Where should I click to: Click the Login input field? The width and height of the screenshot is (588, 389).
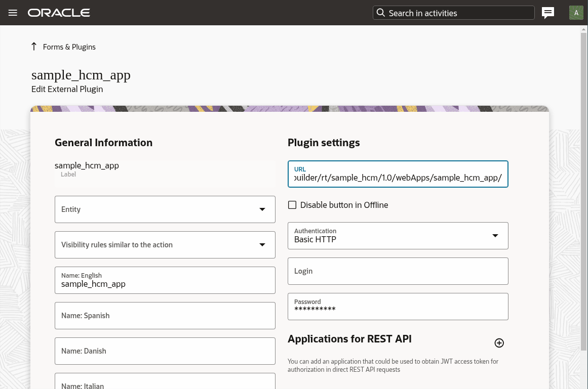pyautogui.click(x=398, y=271)
